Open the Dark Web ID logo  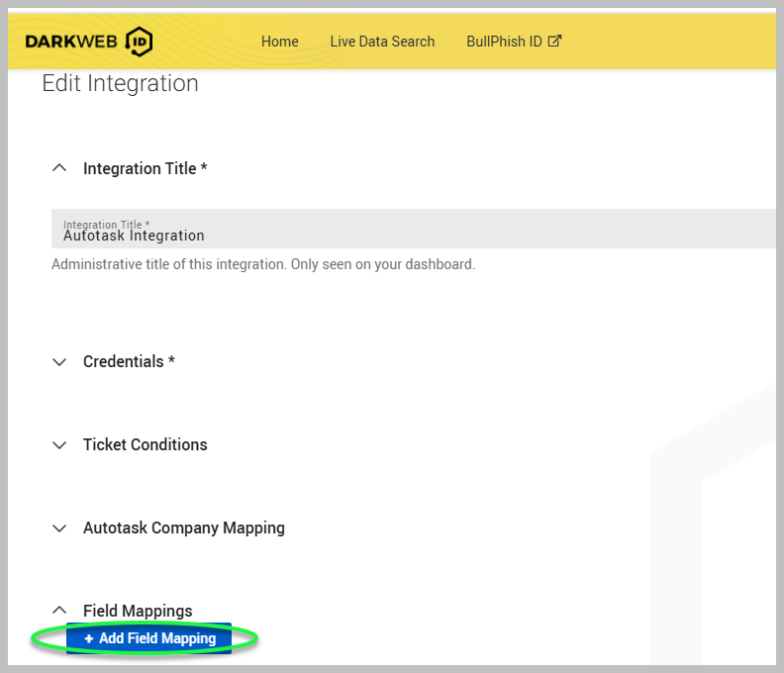point(89,42)
